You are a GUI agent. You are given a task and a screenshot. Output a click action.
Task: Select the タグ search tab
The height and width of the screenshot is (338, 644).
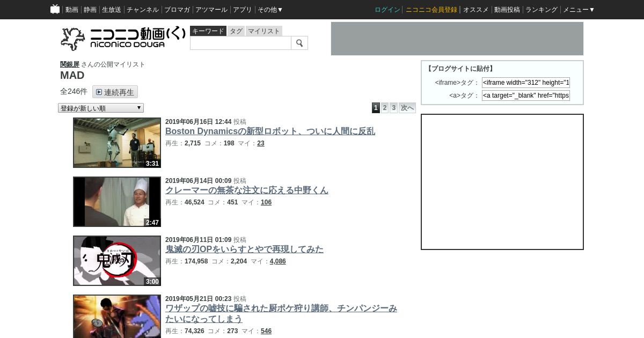coord(236,31)
